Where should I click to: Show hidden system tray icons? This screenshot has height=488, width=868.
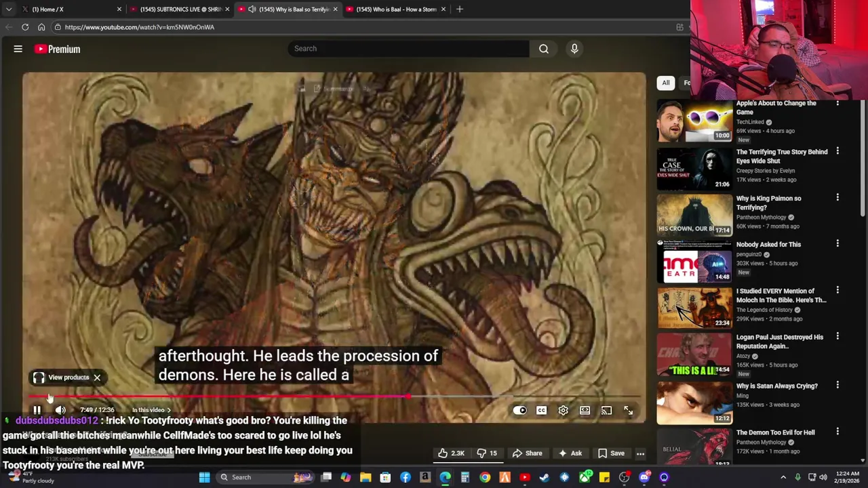pyautogui.click(x=783, y=477)
